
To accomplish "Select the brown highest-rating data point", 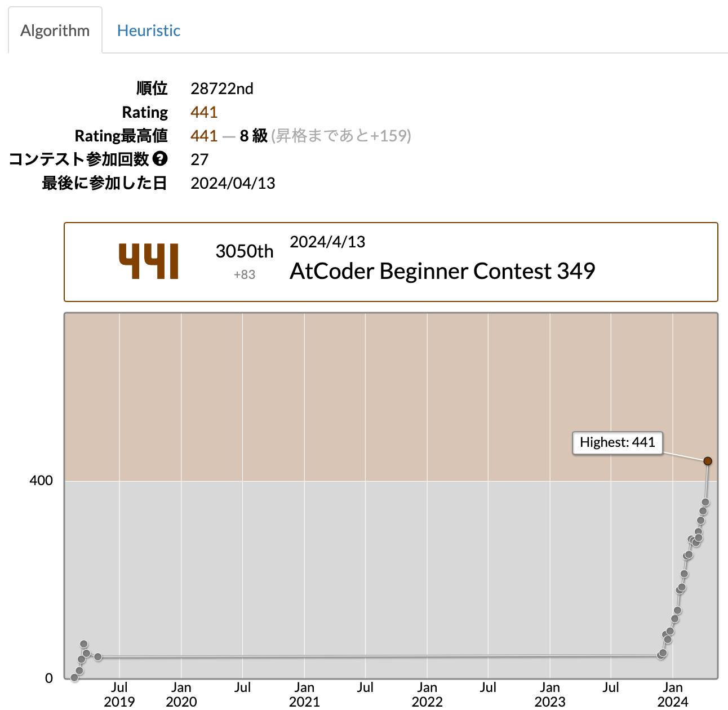I will pyautogui.click(x=708, y=461).
